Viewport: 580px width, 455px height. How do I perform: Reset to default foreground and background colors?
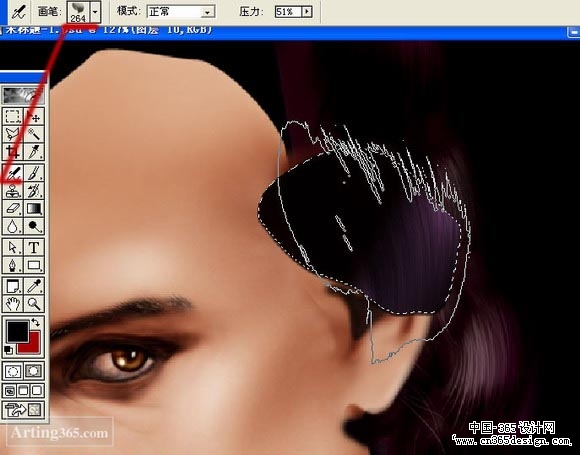8,349
